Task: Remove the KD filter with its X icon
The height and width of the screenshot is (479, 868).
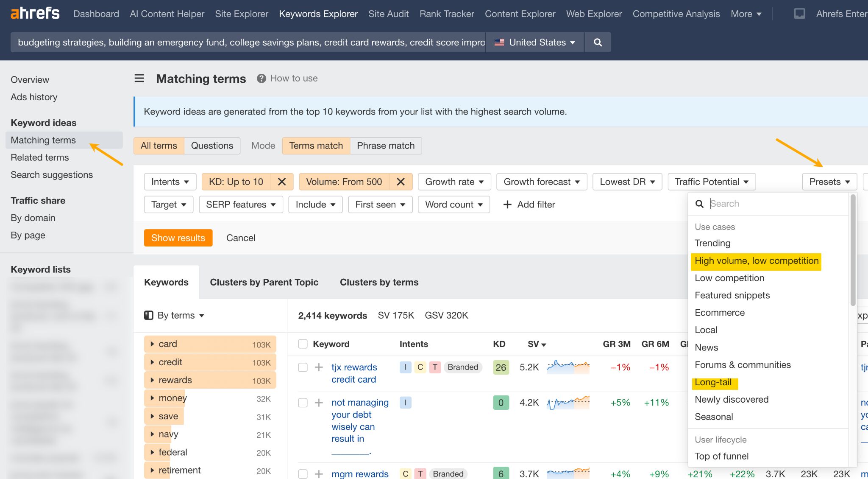Action: click(x=281, y=182)
